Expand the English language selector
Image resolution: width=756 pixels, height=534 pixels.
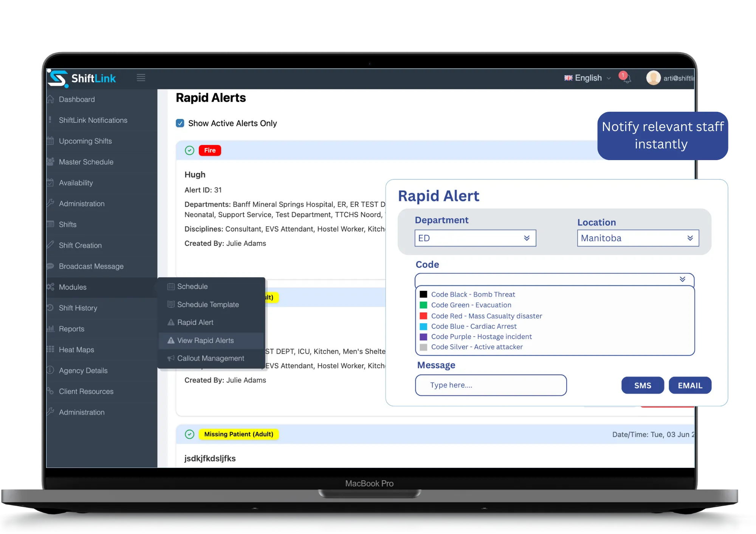point(587,78)
